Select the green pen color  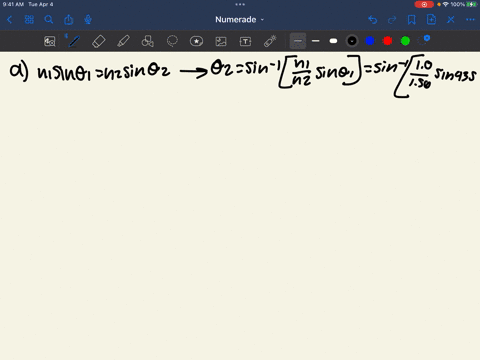coord(405,41)
